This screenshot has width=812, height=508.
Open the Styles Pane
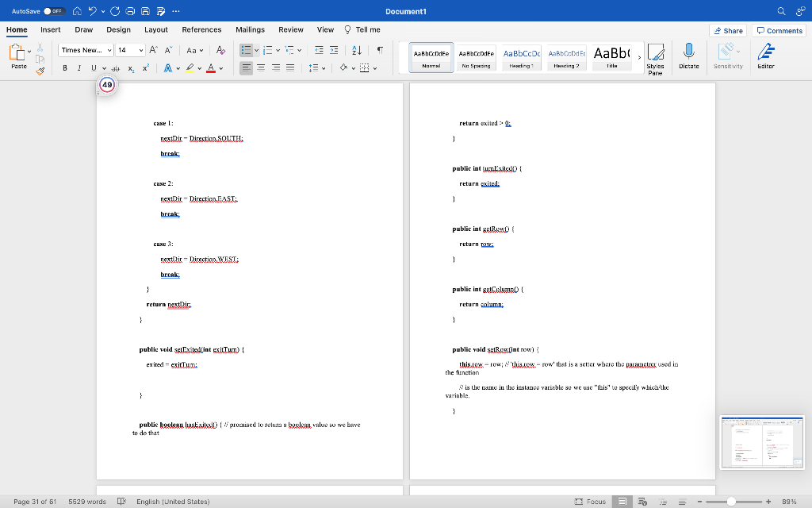coord(655,59)
